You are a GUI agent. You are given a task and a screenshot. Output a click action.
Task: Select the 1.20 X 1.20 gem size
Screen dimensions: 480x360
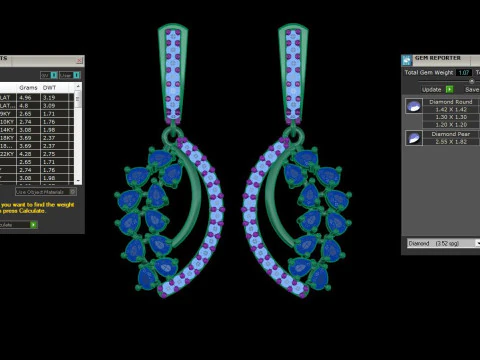(x=451, y=125)
